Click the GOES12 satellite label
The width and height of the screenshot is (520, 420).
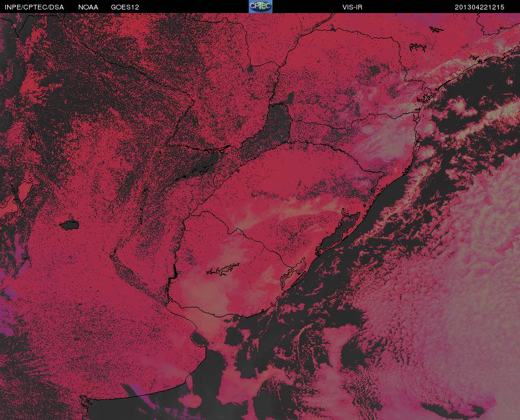click(x=125, y=7)
